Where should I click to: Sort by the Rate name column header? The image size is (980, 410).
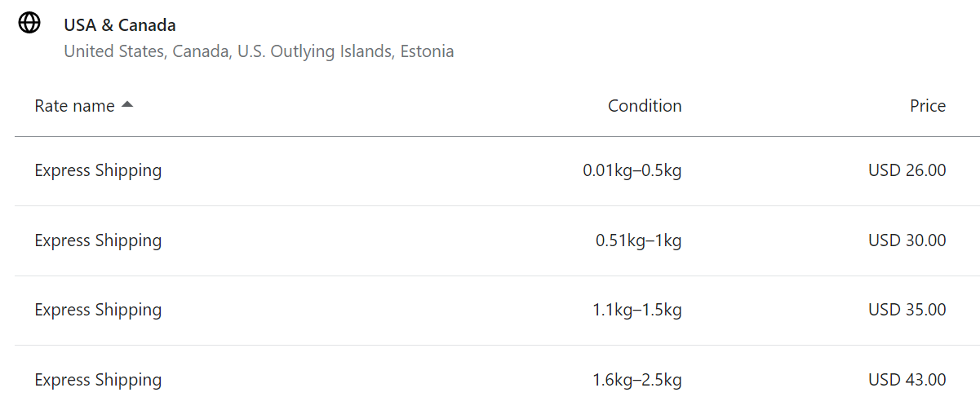pyautogui.click(x=83, y=106)
